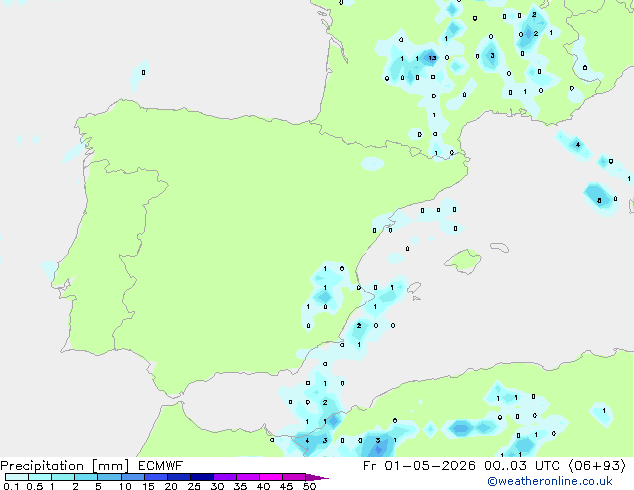This screenshot has height=490, width=634.
Task: Click the "35" legend scale label
Action: [x=240, y=486]
